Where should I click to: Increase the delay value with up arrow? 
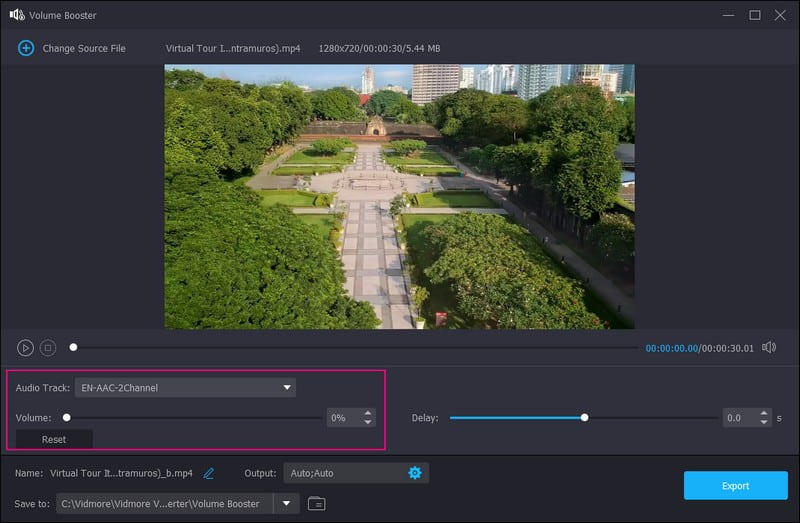tap(765, 413)
